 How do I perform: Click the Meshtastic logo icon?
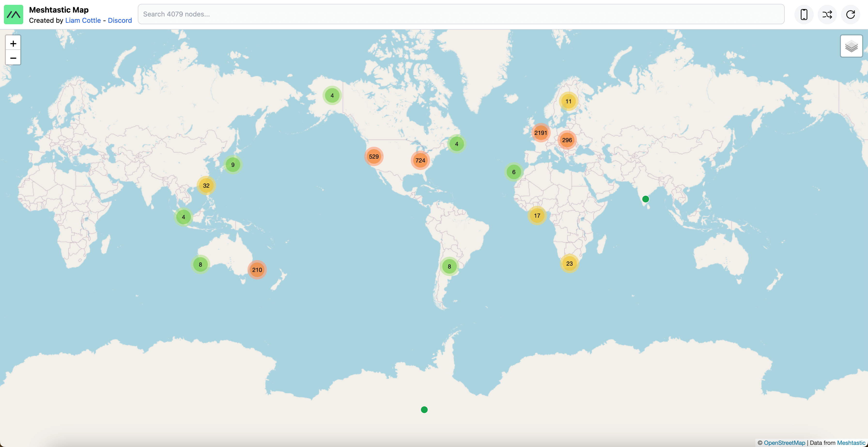14,15
